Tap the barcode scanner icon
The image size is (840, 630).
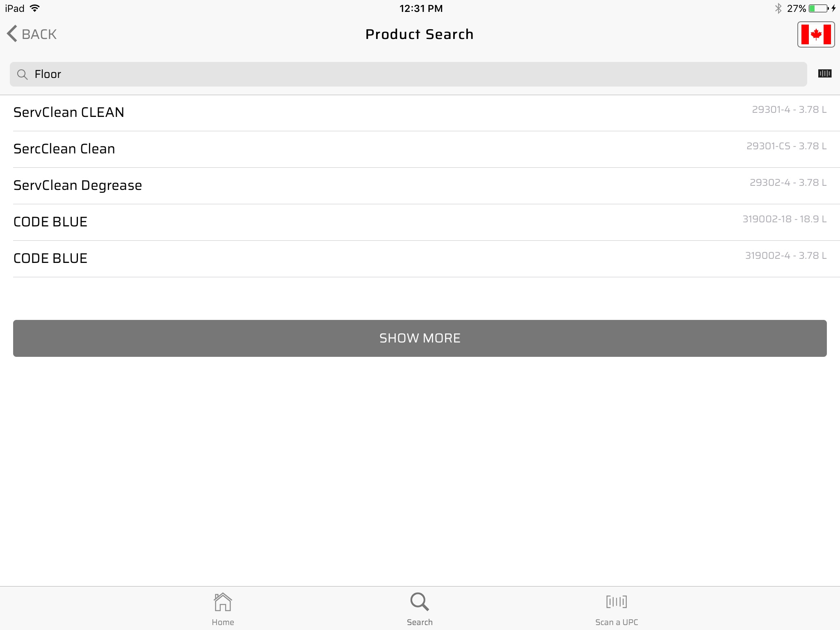[x=824, y=73]
